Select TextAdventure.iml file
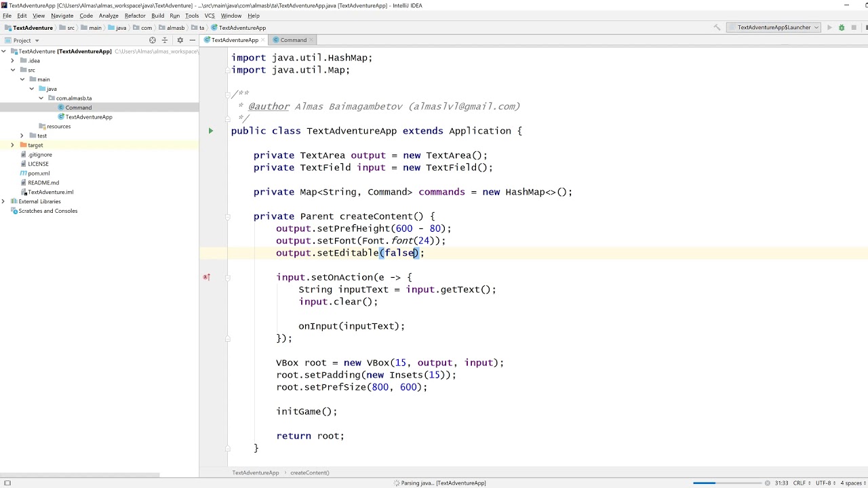This screenshot has width=868, height=488. point(50,192)
